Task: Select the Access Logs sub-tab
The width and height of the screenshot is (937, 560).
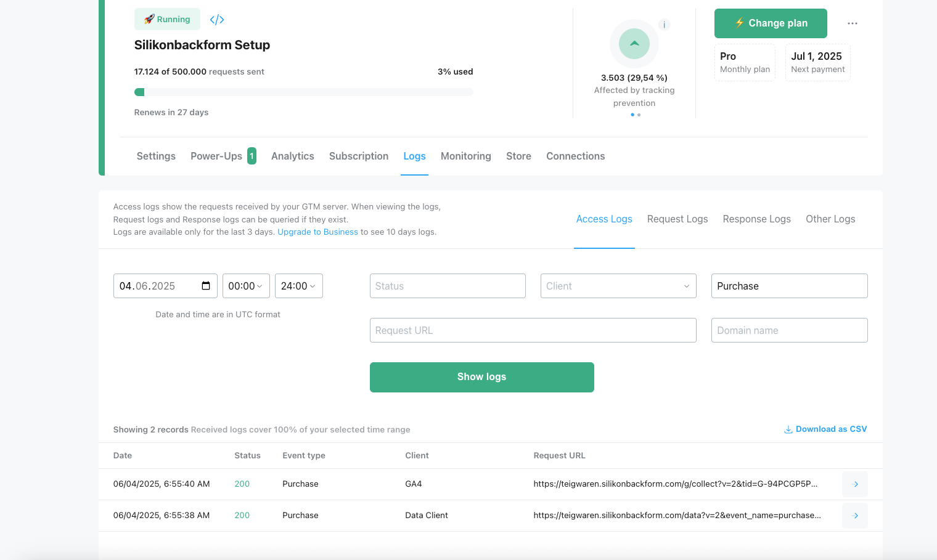Action: pyautogui.click(x=604, y=219)
